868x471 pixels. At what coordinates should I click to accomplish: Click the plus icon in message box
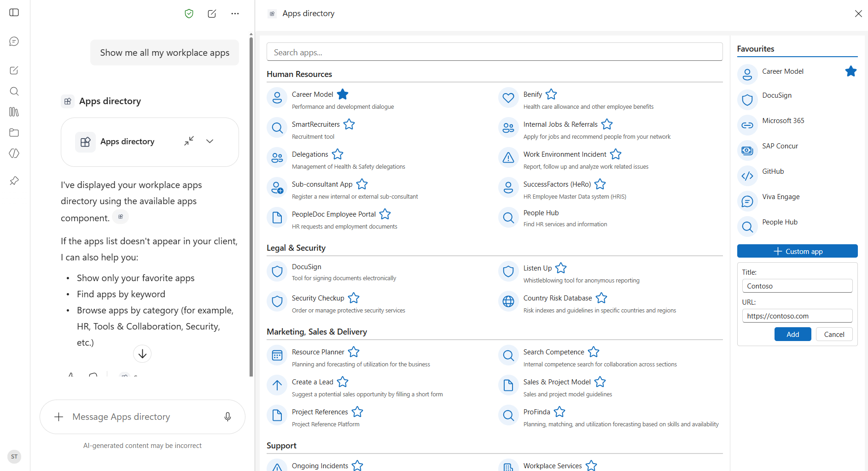click(x=58, y=417)
